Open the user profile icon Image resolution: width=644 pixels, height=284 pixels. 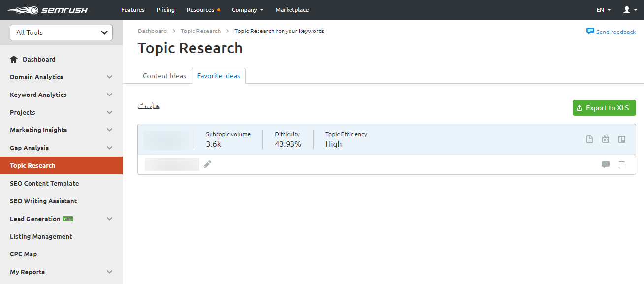pos(627,9)
